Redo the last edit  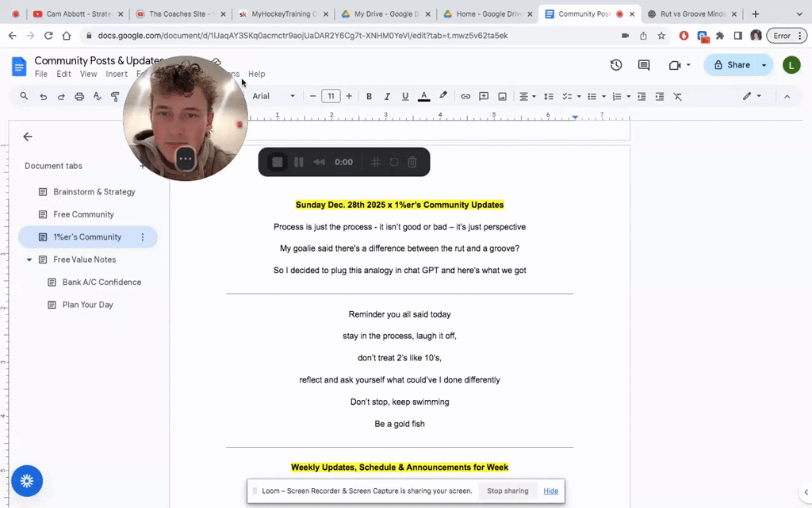[x=61, y=96]
